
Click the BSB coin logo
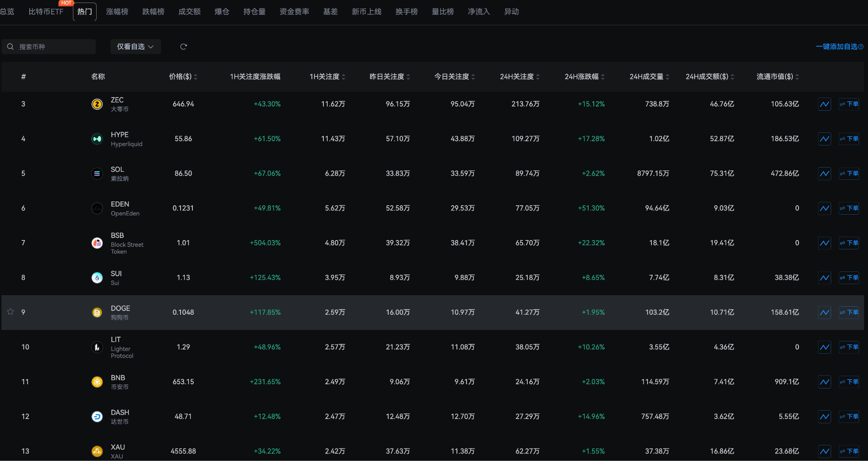97,243
